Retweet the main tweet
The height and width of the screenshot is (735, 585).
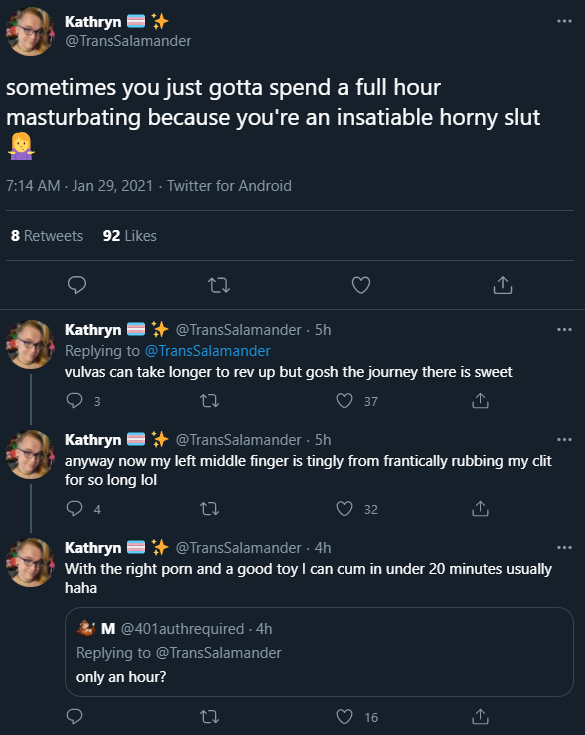(219, 285)
